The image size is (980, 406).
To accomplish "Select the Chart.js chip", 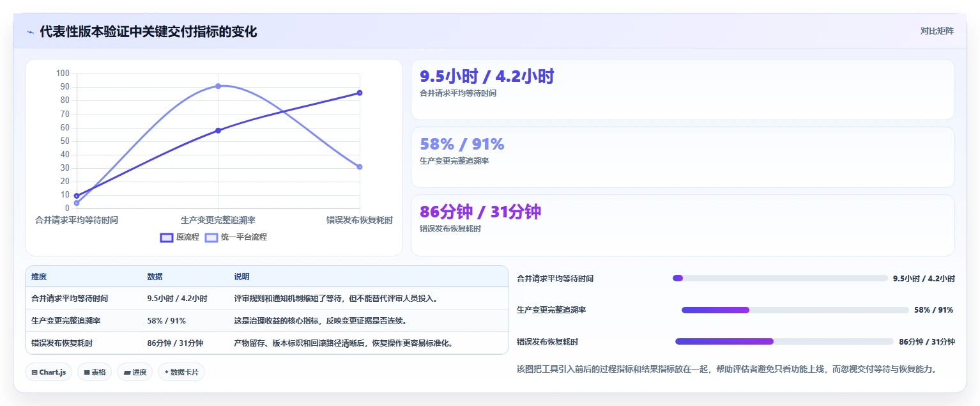I will 49,372.
